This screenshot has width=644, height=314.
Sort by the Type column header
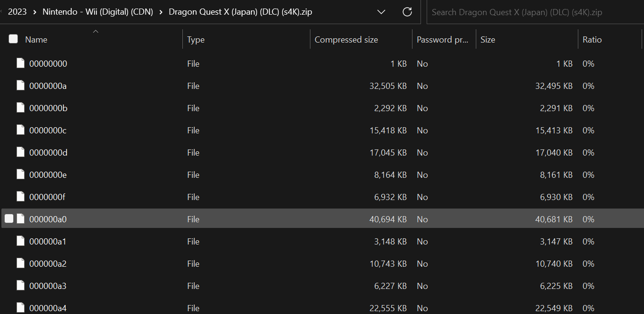[196, 40]
